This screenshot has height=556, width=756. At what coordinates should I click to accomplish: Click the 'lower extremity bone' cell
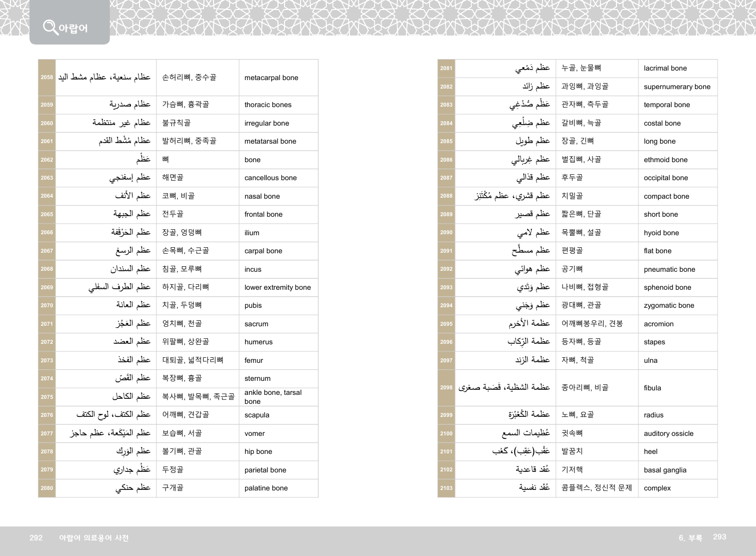click(x=277, y=287)
